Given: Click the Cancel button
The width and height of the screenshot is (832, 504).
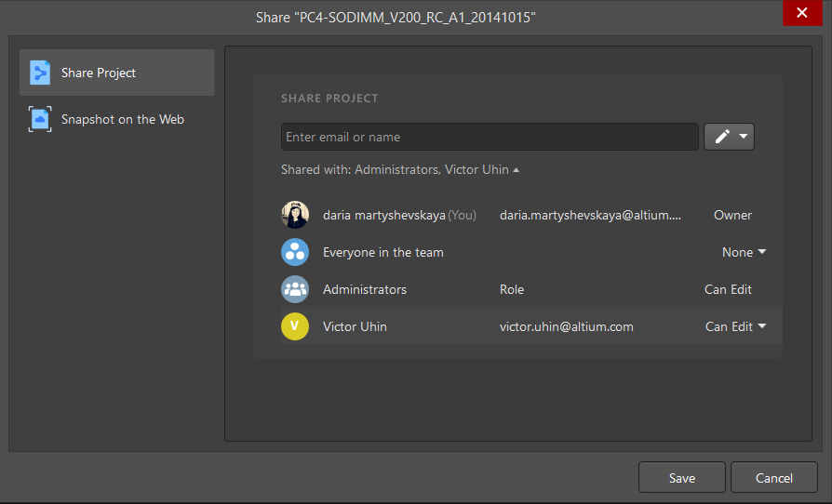Looking at the screenshot, I should (x=774, y=478).
